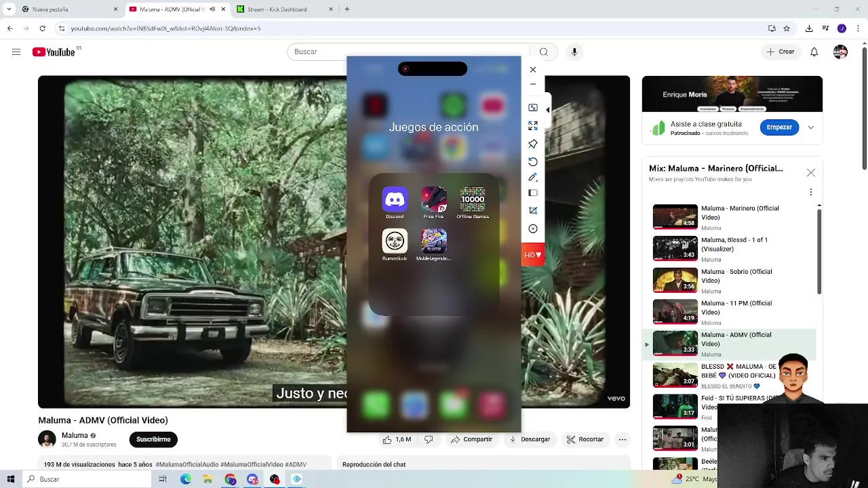Image resolution: width=868 pixels, height=488 pixels.
Task: Take a screenshot with crop icon in mirror toolbar
Action: click(533, 211)
